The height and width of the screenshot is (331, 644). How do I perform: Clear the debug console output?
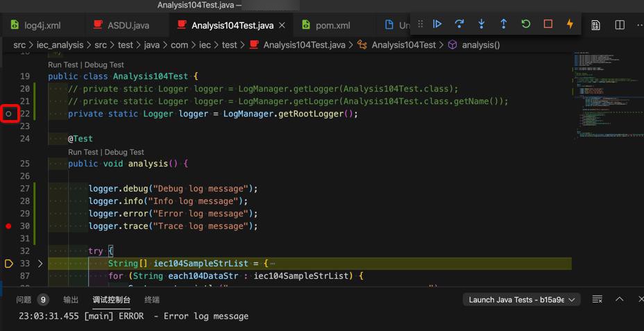pos(597,300)
